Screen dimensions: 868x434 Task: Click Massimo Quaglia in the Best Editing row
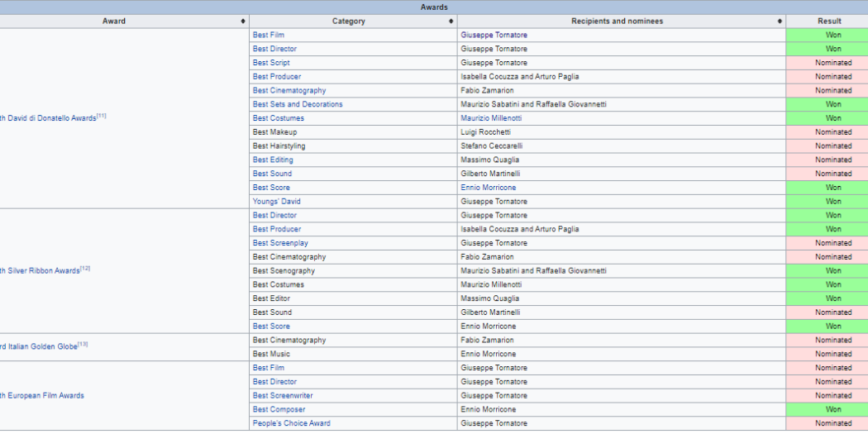pos(490,160)
